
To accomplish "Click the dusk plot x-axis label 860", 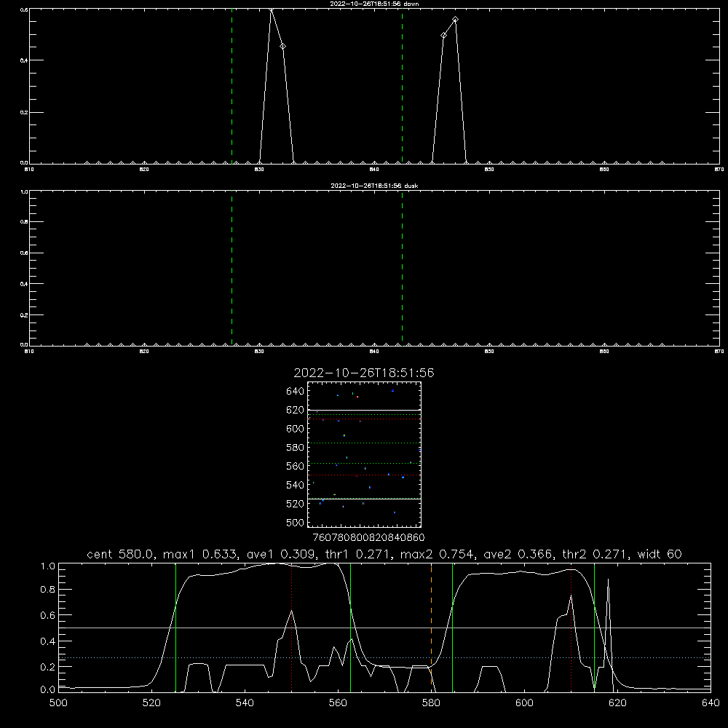I will tap(604, 352).
